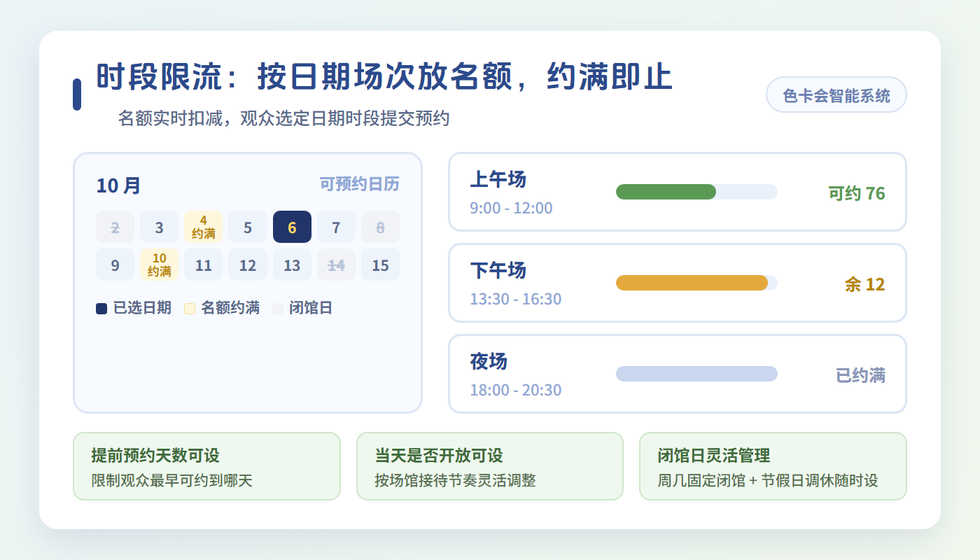Click the 提前预约天数可设 card heading

(x=155, y=456)
